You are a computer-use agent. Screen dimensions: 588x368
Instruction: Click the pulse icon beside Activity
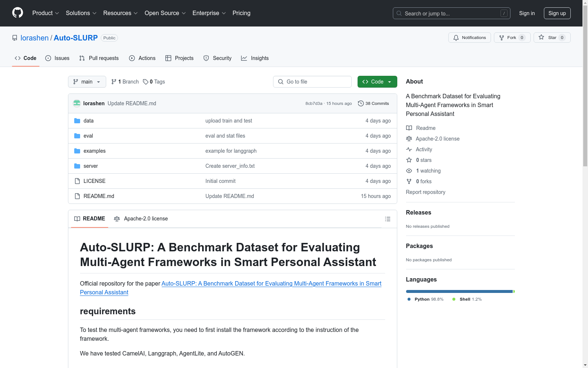(x=409, y=149)
